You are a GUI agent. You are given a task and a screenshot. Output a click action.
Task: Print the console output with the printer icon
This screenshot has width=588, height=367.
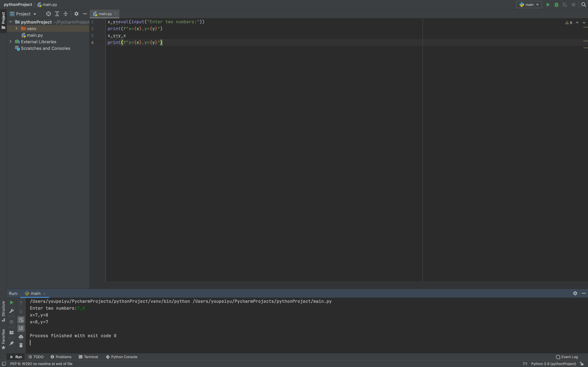[21, 337]
